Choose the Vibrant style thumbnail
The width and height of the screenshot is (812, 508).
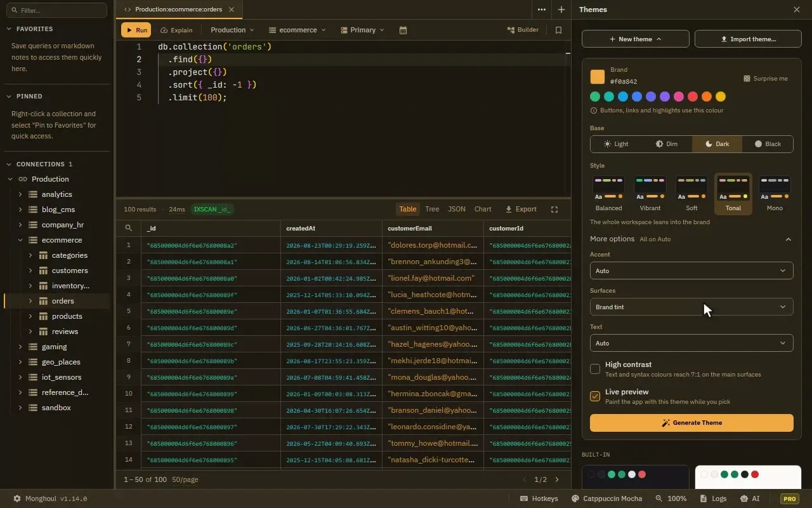pos(650,194)
